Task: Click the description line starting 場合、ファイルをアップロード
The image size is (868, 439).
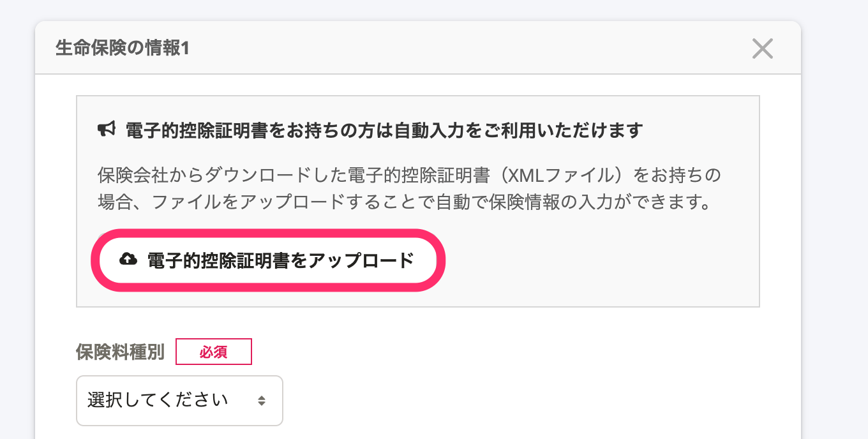Action: (404, 204)
